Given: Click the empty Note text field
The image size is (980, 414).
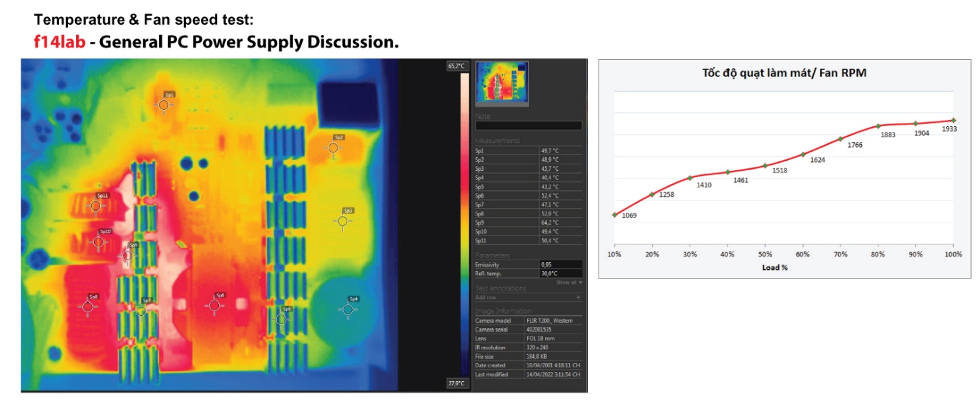Looking at the screenshot, I should coord(528,126).
